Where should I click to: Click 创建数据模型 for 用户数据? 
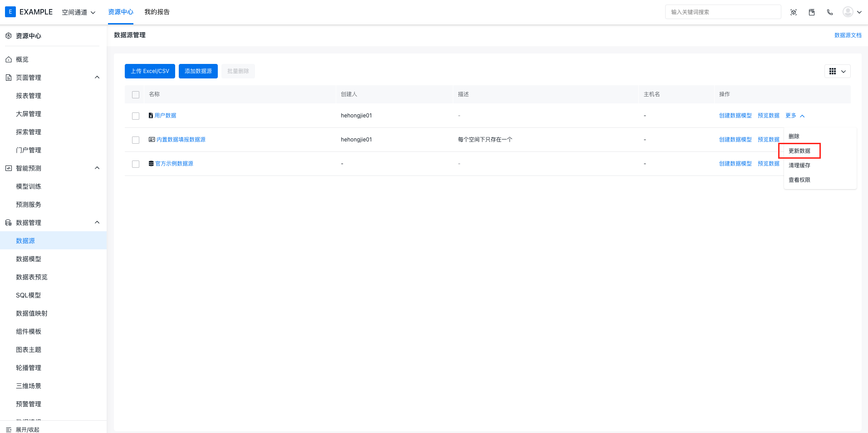tap(736, 116)
